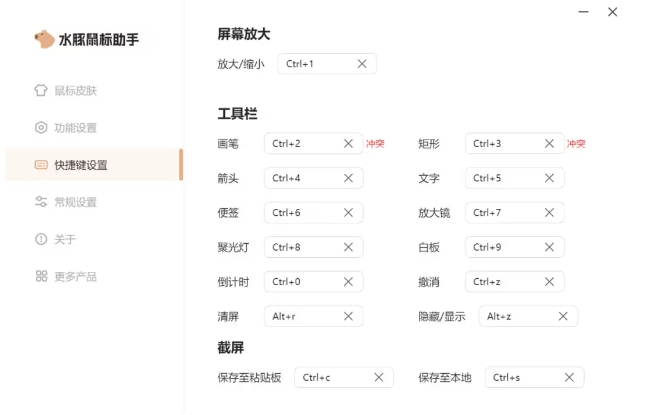Go to 功能设置 in the sidebar

coord(75,128)
